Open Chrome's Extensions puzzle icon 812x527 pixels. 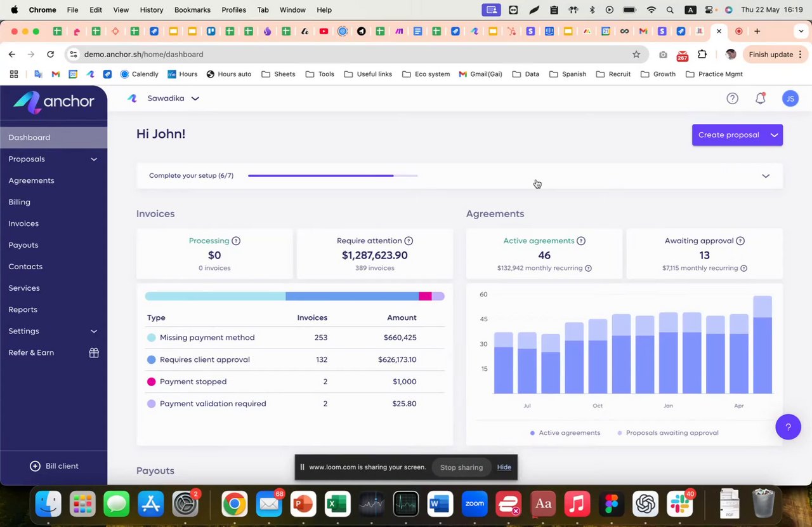click(702, 55)
